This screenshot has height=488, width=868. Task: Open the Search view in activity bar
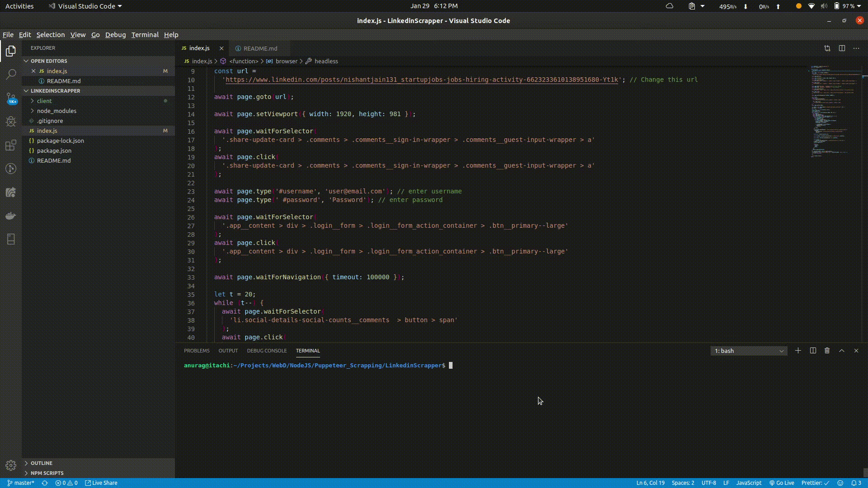coord(11,75)
